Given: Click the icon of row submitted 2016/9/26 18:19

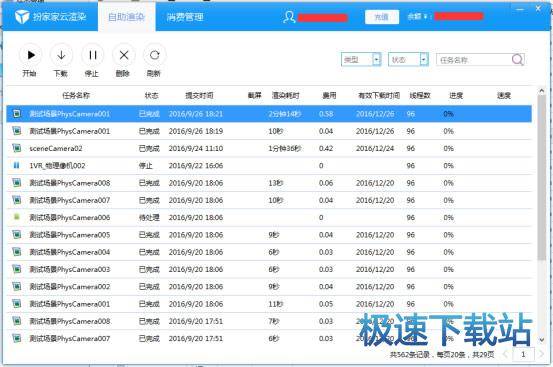Looking at the screenshot, I should 17,131.
